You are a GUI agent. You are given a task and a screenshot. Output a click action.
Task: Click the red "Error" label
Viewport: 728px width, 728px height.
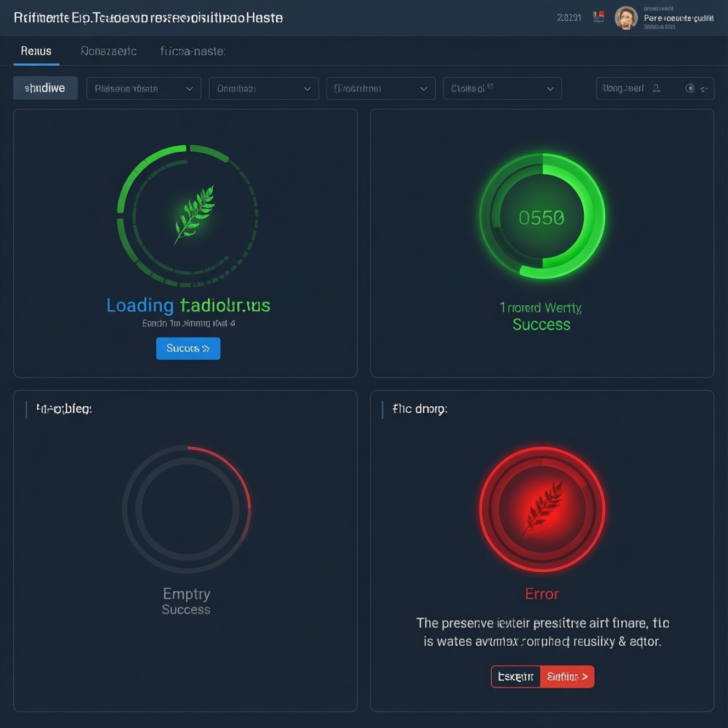pyautogui.click(x=542, y=594)
